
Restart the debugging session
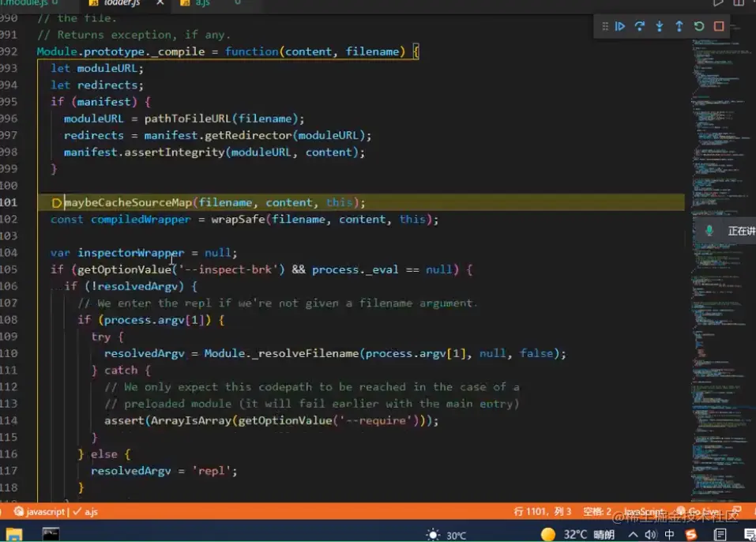698,26
